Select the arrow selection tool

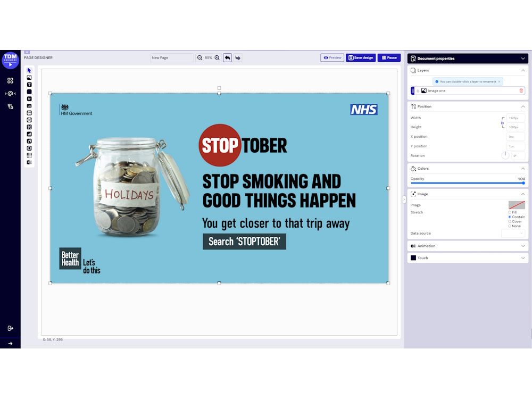[29, 70]
